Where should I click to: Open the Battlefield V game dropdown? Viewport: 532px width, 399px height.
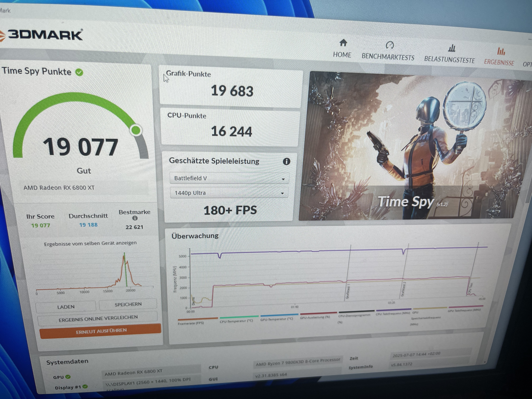(229, 178)
